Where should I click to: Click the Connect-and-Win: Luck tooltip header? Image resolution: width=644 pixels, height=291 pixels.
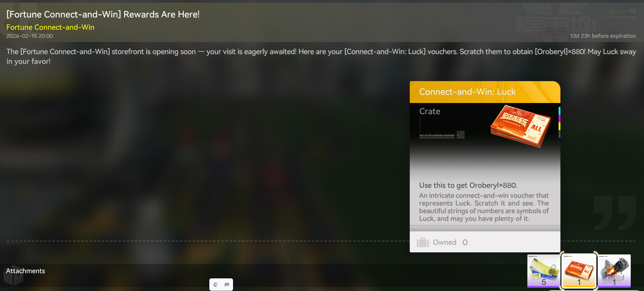(485, 92)
